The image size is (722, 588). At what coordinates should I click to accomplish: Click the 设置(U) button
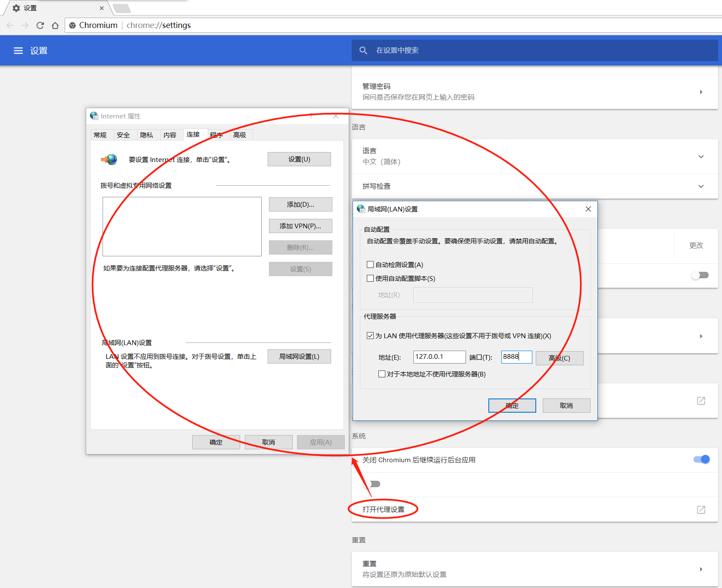299,159
